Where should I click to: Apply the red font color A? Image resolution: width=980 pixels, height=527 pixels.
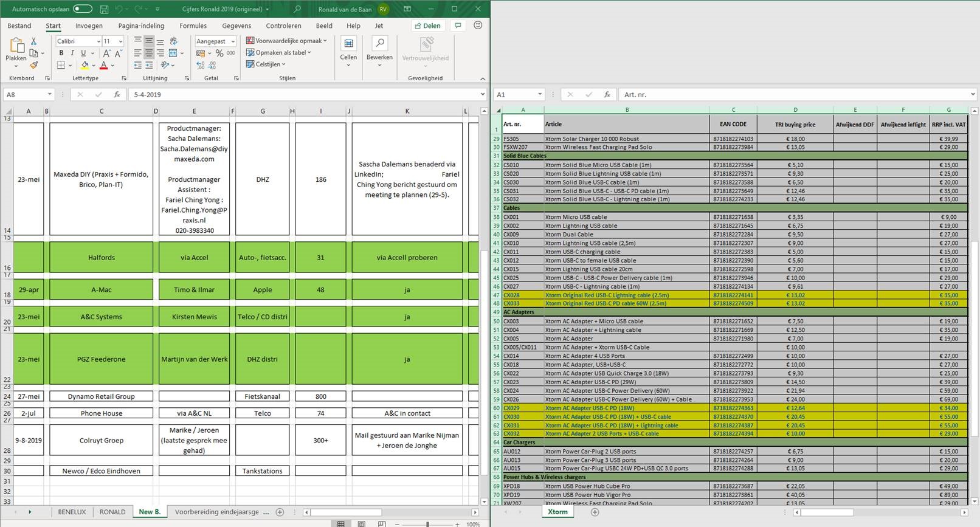click(104, 65)
